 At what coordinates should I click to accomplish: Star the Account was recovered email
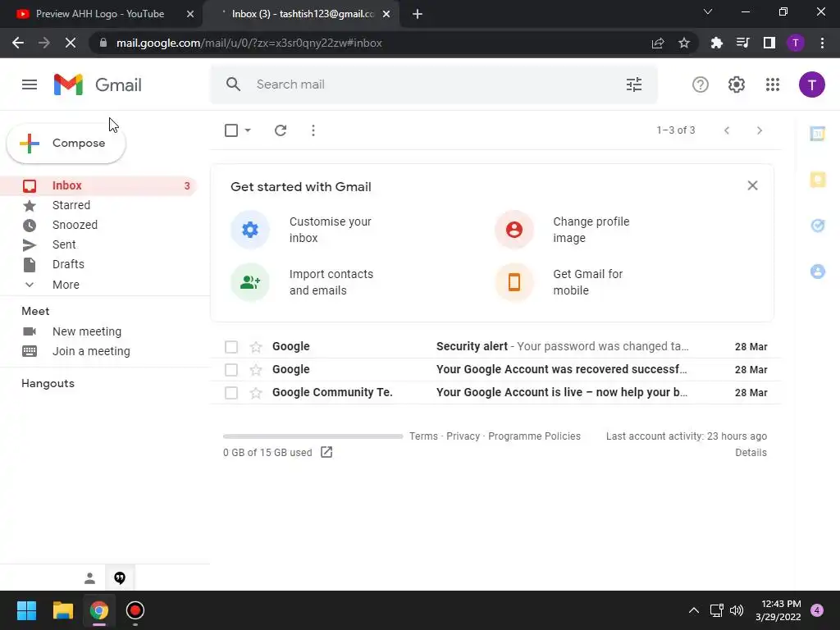point(256,370)
